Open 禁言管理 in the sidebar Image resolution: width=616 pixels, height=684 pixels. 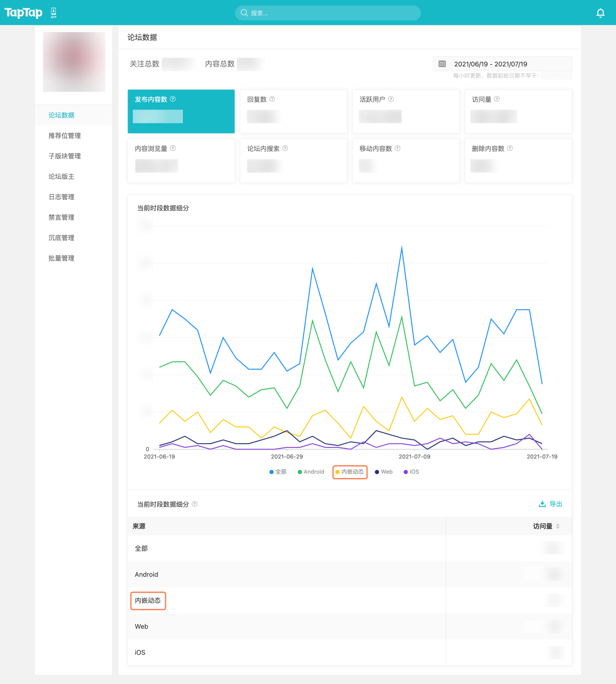point(61,217)
